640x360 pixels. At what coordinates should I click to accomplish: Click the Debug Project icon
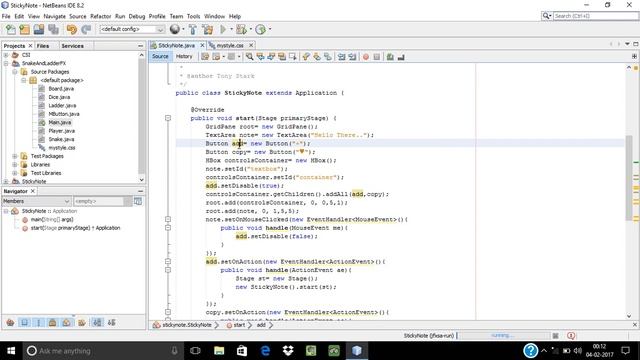[241, 29]
